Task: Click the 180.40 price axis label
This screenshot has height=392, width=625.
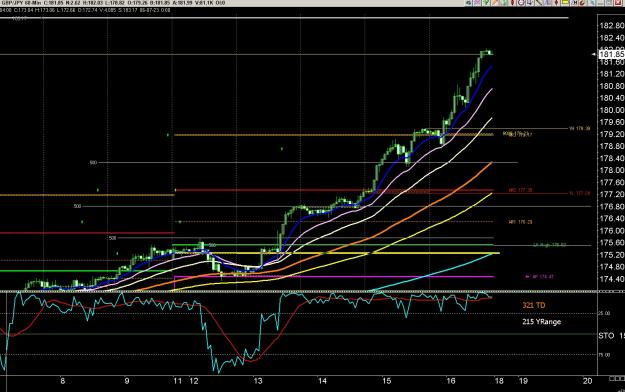Action: pos(612,98)
